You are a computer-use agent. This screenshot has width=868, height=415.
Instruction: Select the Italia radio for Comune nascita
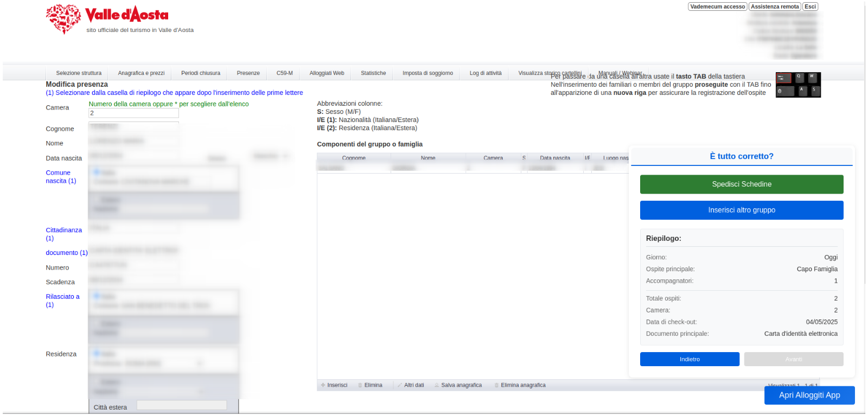[x=97, y=172]
